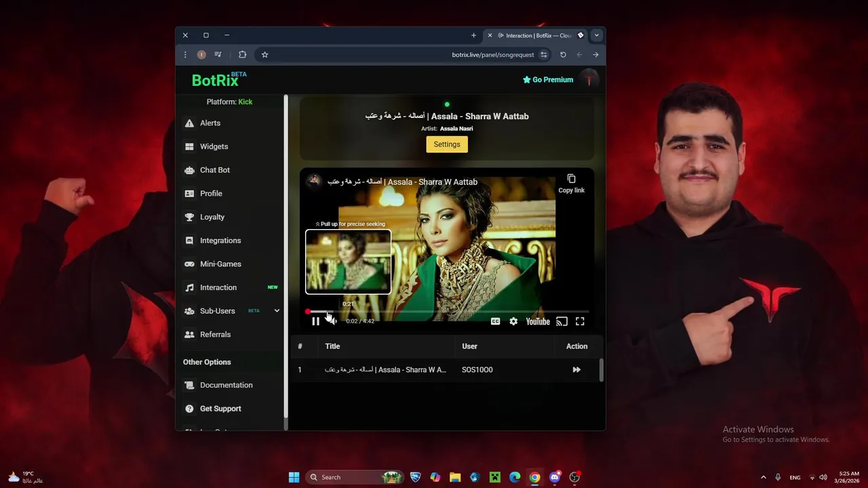
Task: Open Discord from the taskbar
Action: [555, 477]
